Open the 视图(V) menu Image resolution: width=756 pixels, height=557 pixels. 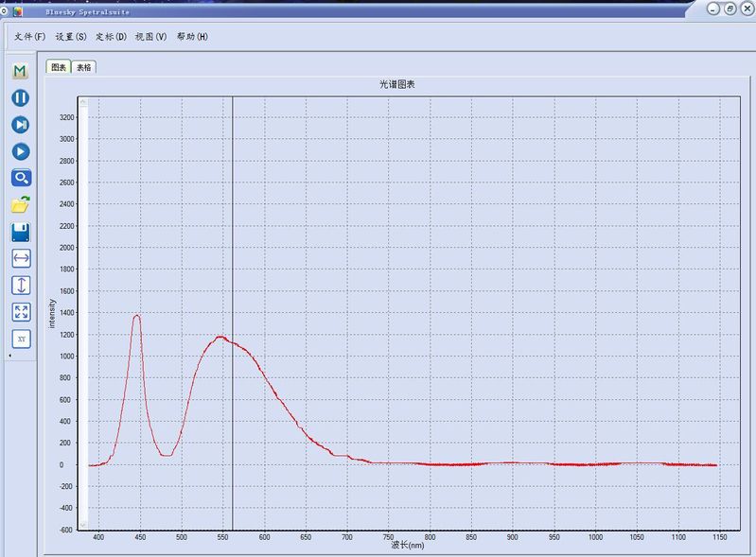150,37
